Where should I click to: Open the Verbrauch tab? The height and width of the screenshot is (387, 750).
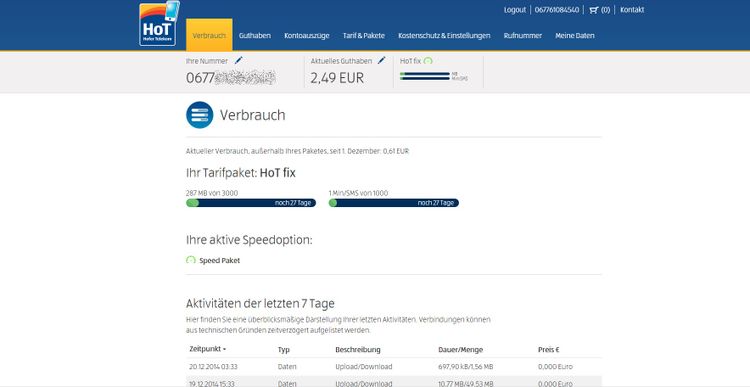click(x=209, y=35)
